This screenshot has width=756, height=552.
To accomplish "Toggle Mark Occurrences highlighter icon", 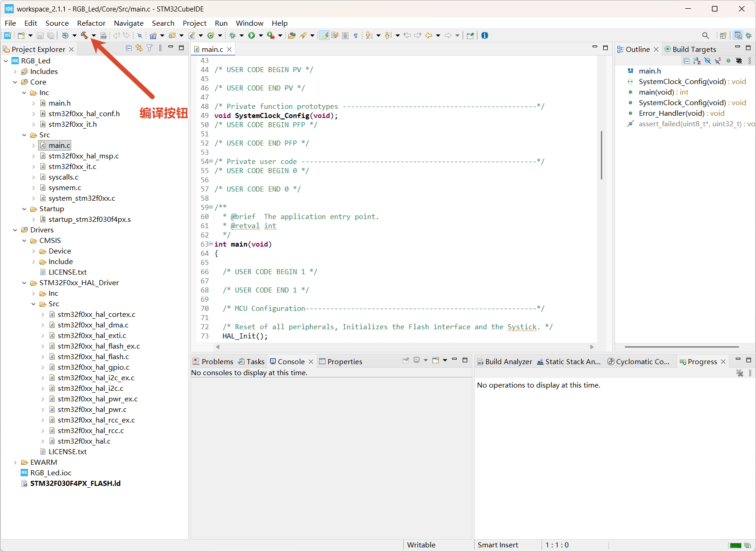I will 325,35.
